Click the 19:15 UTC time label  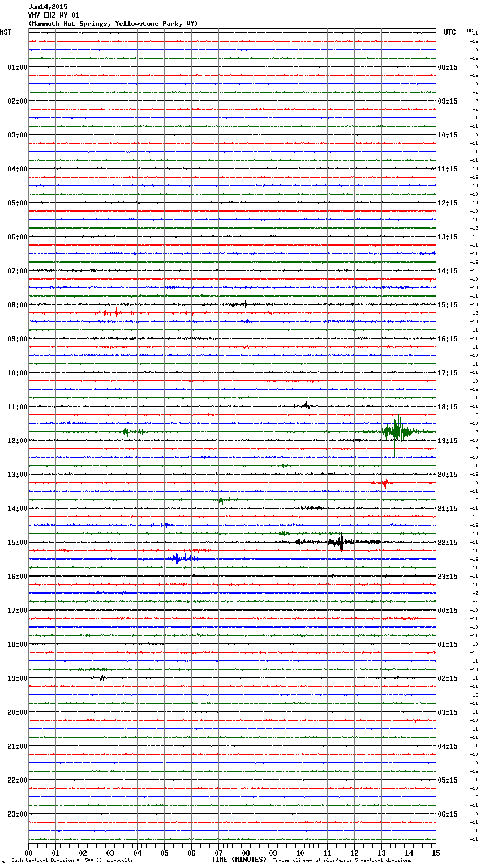click(x=448, y=441)
